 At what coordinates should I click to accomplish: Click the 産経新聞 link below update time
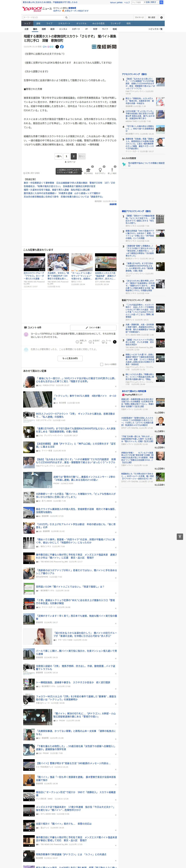[x=113, y=204]
